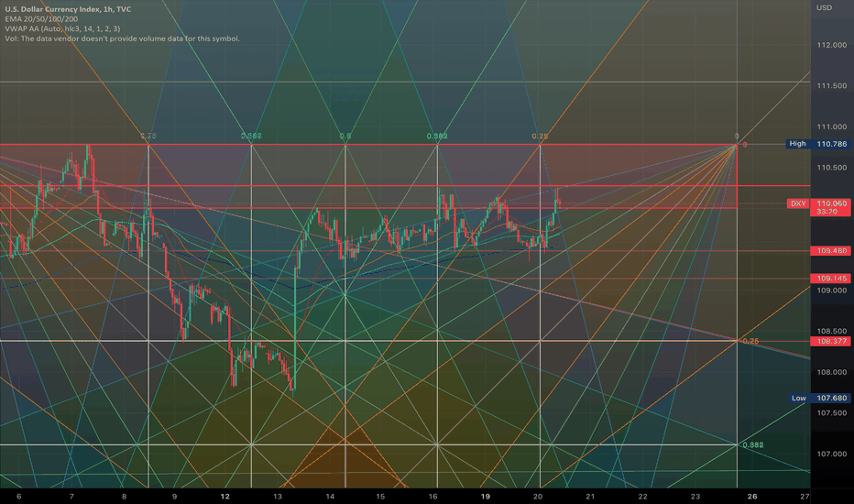Click the 108.377 horizontal line price label
Screen dimensions: 854x504
coord(830,341)
